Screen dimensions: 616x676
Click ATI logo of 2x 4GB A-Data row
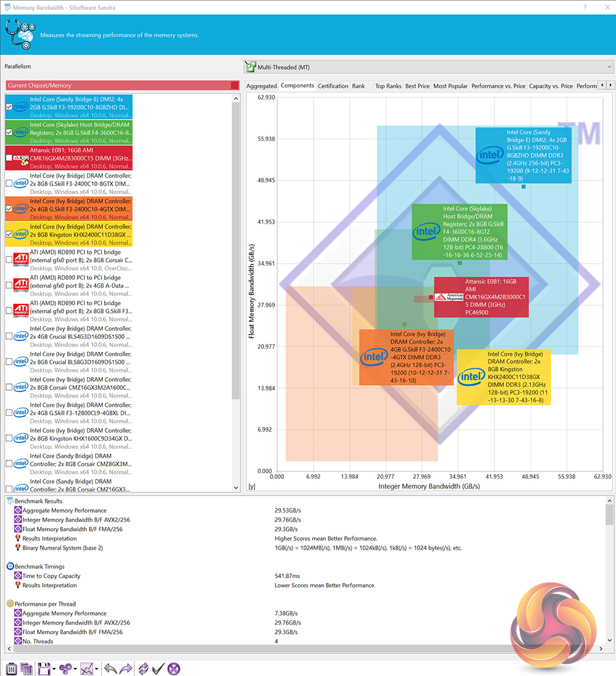pyautogui.click(x=21, y=285)
